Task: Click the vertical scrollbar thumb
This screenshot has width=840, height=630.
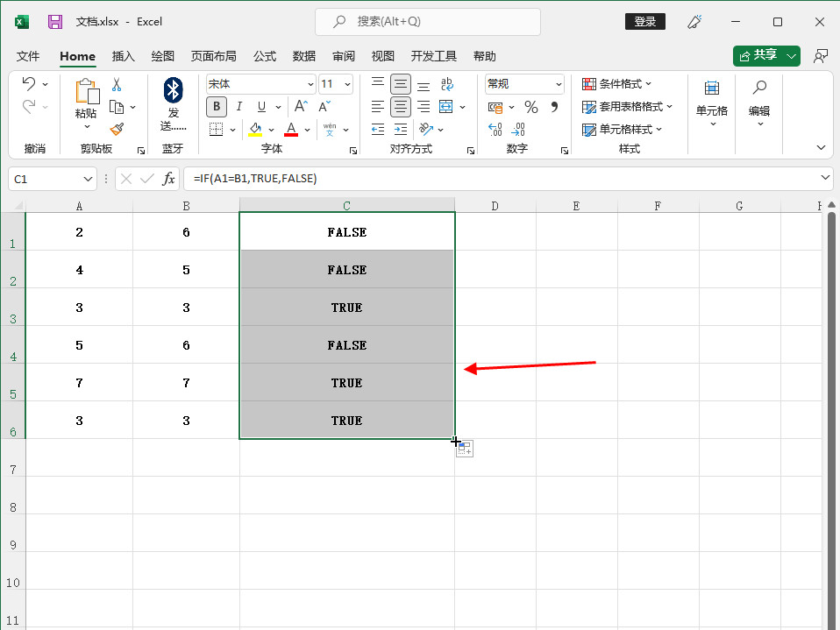Action: tap(831, 420)
